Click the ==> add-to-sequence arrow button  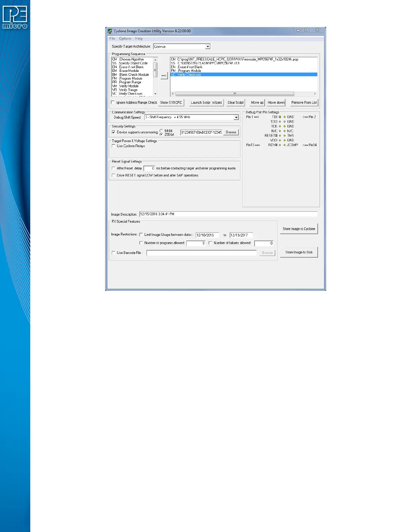click(164, 76)
